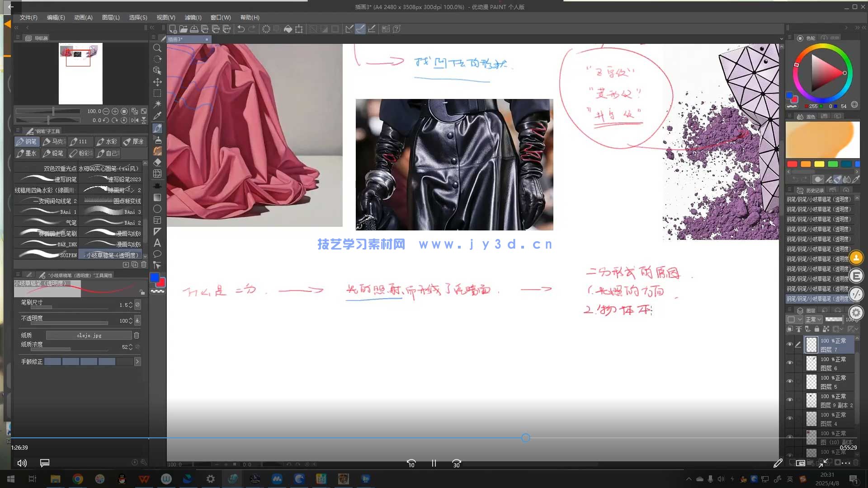Open the 滤镜(I) menu
The height and width of the screenshot is (488, 868).
click(193, 17)
